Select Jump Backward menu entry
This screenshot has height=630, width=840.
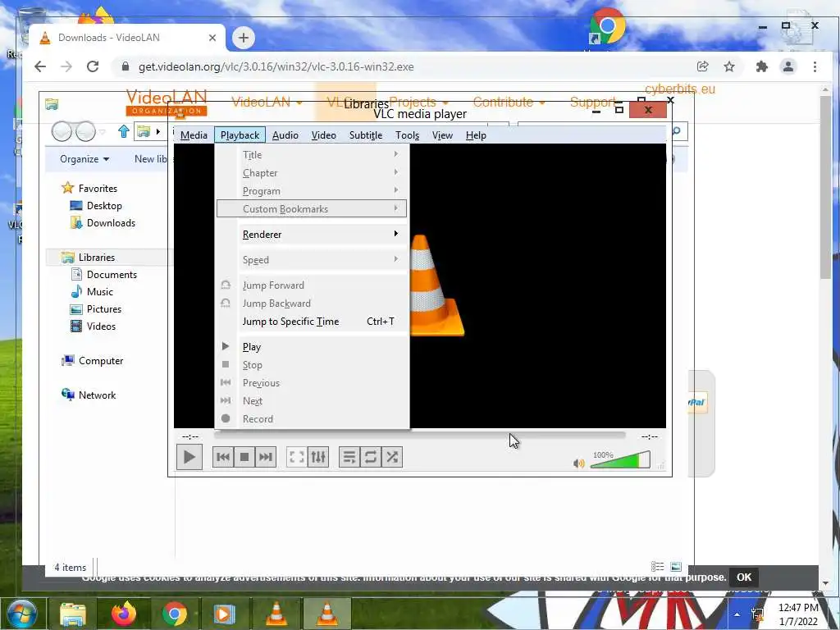(x=312, y=304)
